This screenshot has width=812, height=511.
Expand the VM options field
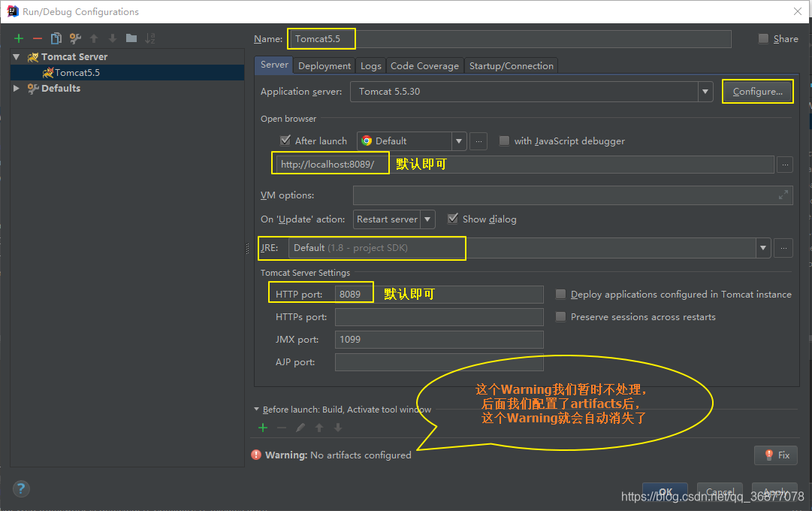click(783, 195)
